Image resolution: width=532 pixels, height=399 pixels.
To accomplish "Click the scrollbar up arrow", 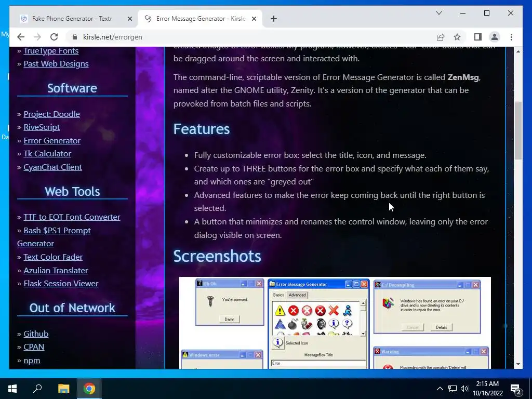I will pos(518,51).
